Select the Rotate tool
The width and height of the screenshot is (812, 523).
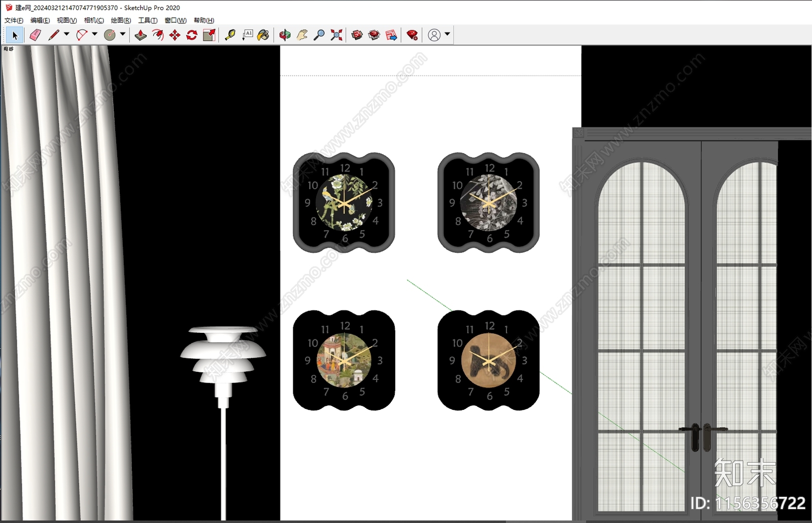[x=192, y=35]
